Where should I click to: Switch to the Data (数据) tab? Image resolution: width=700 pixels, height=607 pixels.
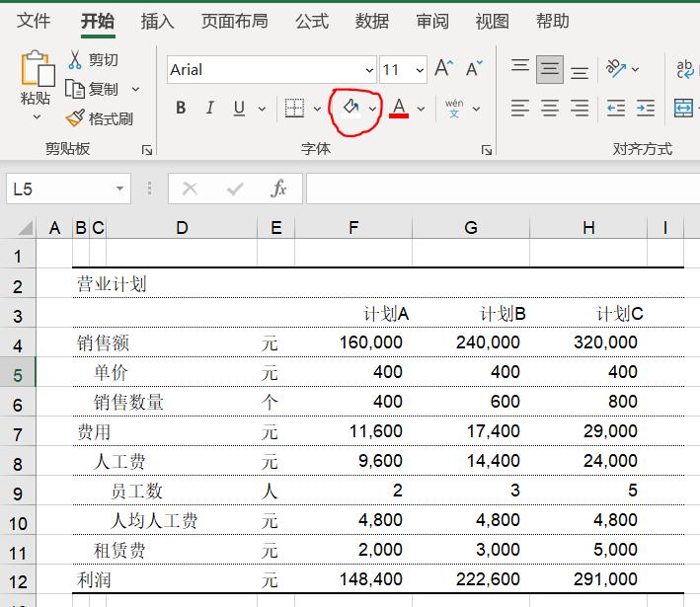click(x=372, y=21)
